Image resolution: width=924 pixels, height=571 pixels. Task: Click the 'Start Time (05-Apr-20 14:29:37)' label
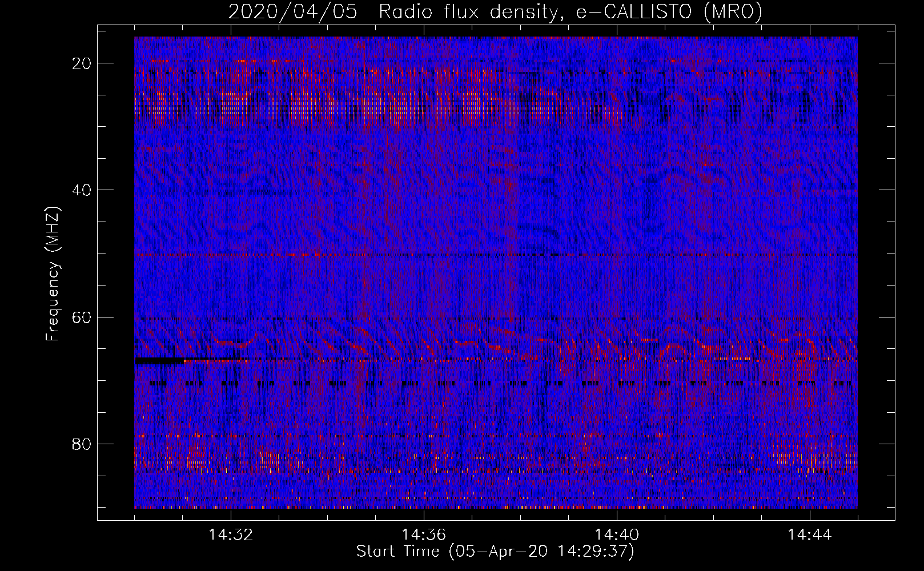(x=495, y=552)
